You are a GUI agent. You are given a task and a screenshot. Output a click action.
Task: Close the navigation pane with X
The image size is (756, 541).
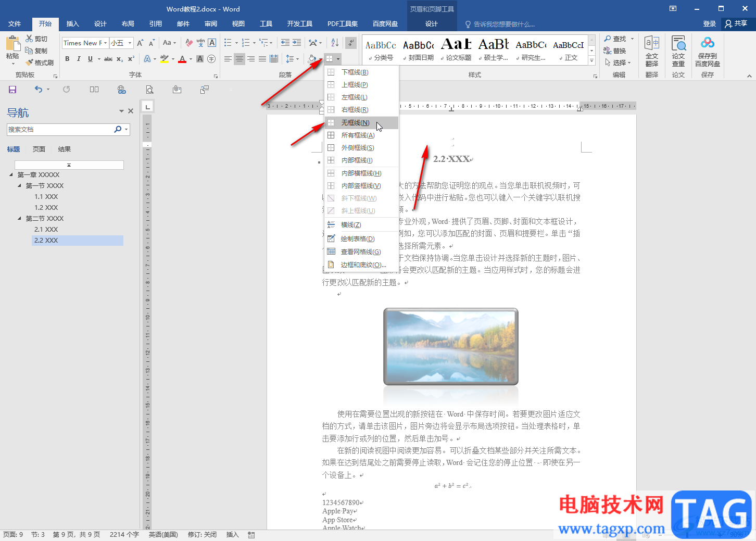click(131, 111)
